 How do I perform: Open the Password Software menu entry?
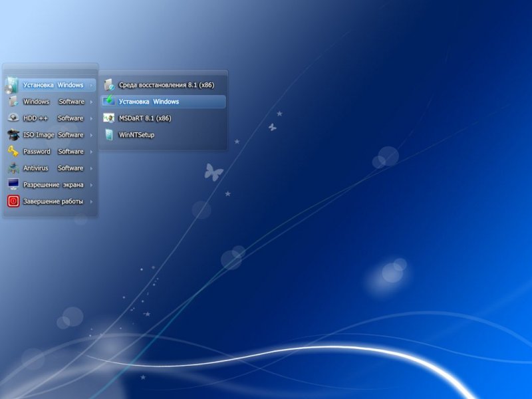50,152
